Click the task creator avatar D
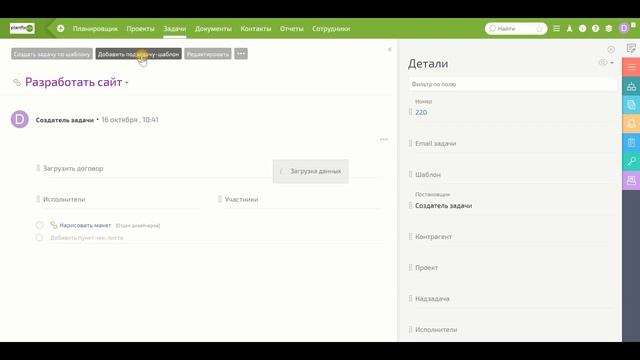Viewport: 640px width, 360px height. point(20,120)
